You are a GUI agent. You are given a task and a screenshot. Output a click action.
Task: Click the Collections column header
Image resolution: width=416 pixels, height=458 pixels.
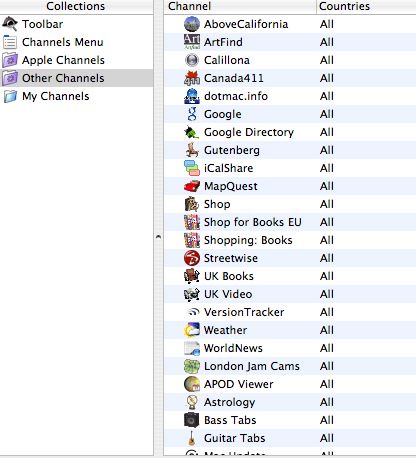pyautogui.click(x=76, y=6)
